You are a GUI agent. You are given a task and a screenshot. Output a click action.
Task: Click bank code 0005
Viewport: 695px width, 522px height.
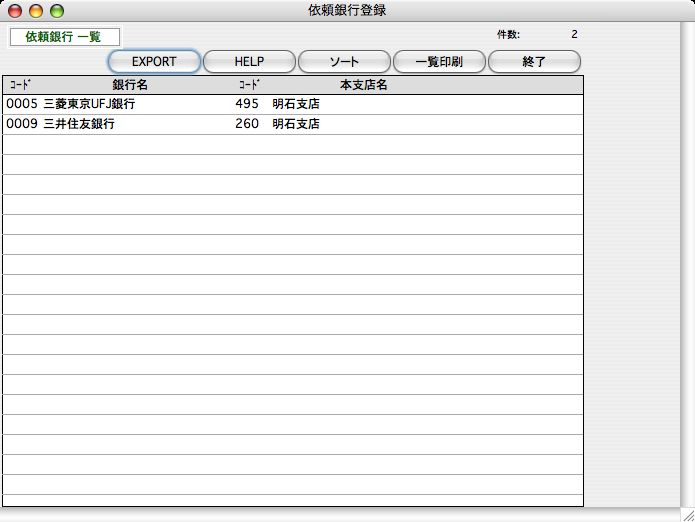(21, 104)
